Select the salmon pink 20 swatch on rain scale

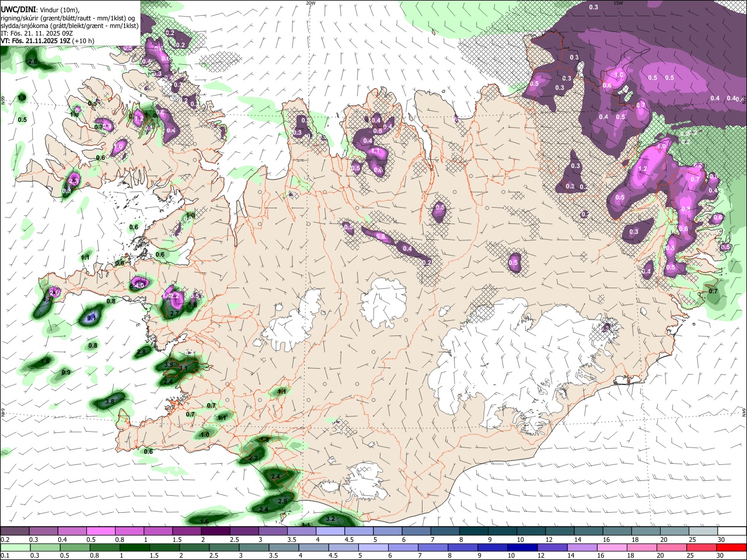(x=672, y=548)
